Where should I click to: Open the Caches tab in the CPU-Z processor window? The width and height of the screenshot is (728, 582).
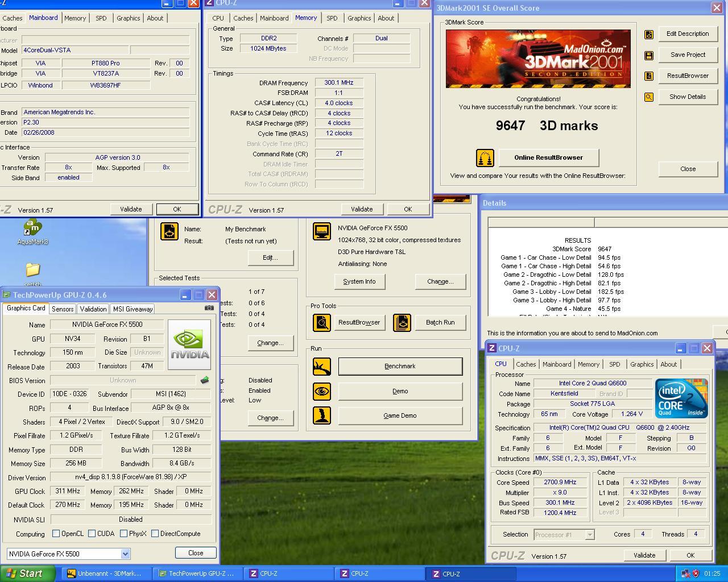click(x=526, y=364)
